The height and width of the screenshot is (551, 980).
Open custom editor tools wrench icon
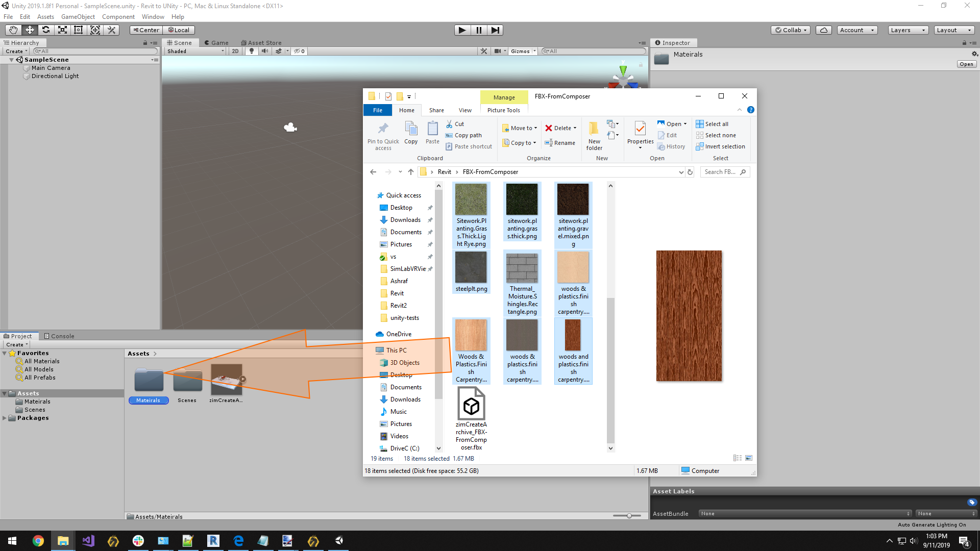[112, 30]
